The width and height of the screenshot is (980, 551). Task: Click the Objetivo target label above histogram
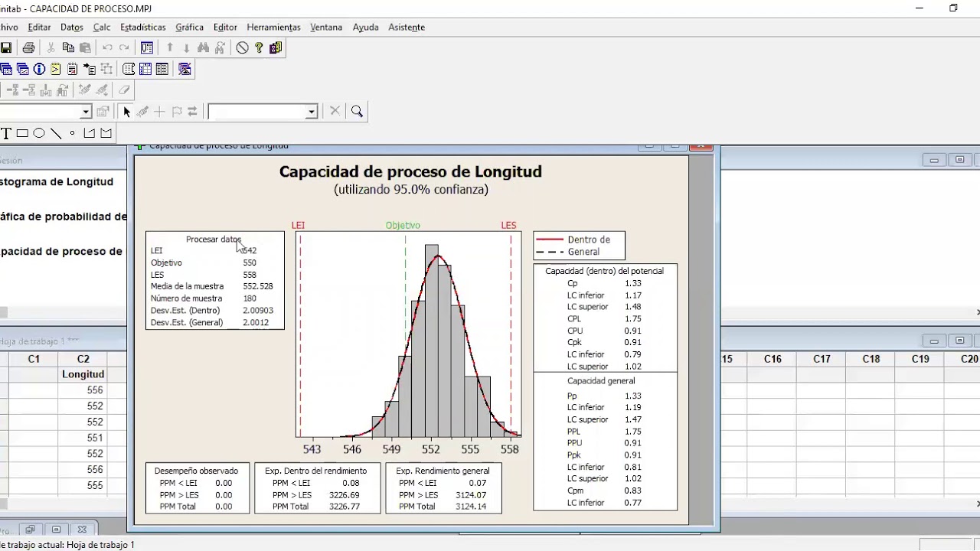(403, 225)
